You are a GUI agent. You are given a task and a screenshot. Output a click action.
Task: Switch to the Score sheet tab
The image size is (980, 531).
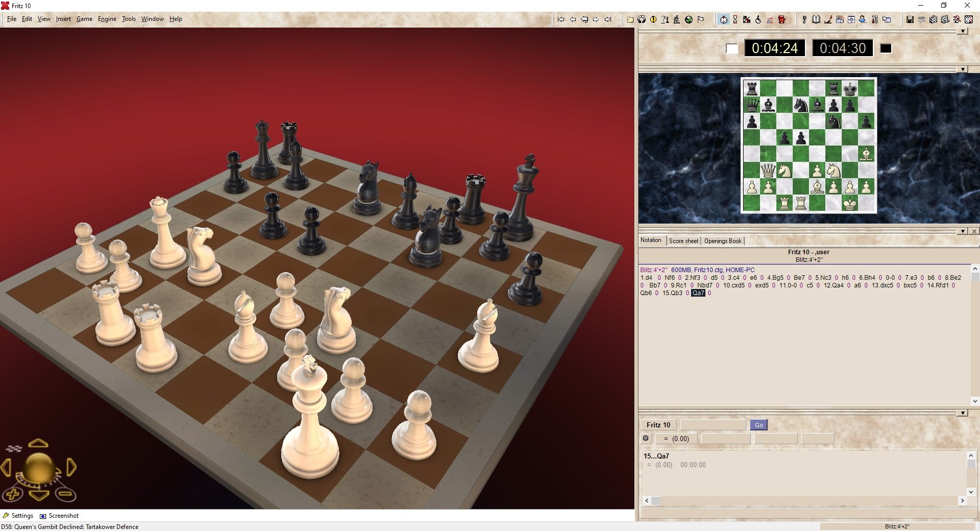tap(683, 241)
